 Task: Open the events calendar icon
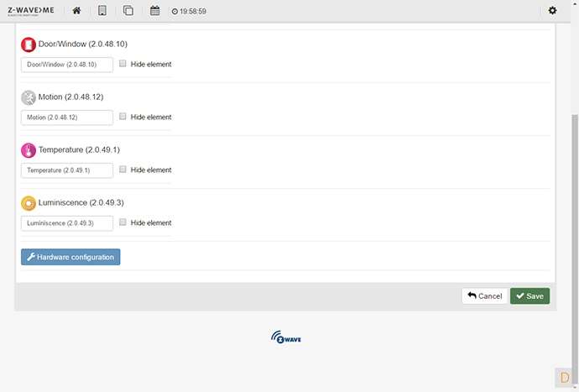154,11
